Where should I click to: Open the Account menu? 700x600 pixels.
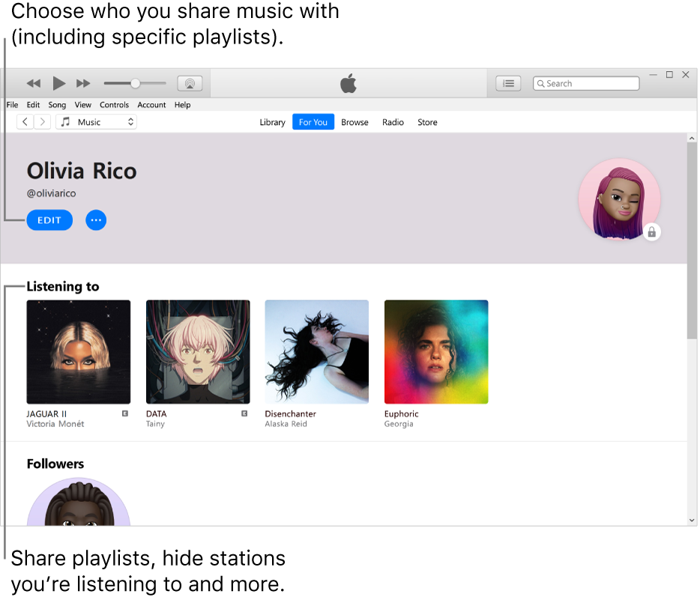(x=151, y=105)
